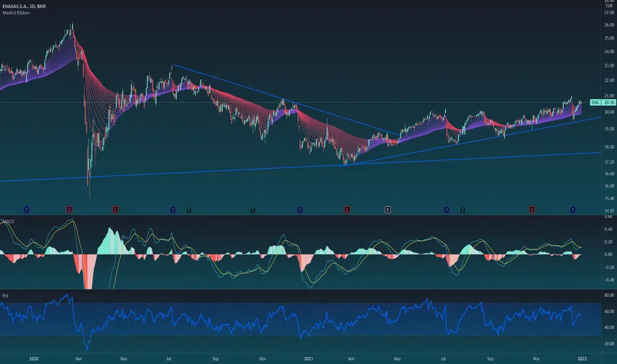Open the red earnings marker of late October 2021

pyautogui.click(x=532, y=210)
